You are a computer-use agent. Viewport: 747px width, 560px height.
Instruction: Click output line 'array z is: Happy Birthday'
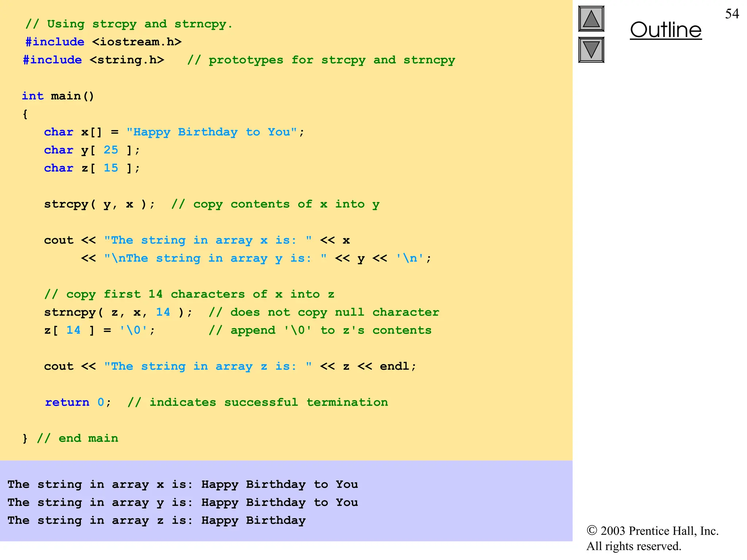click(x=156, y=521)
